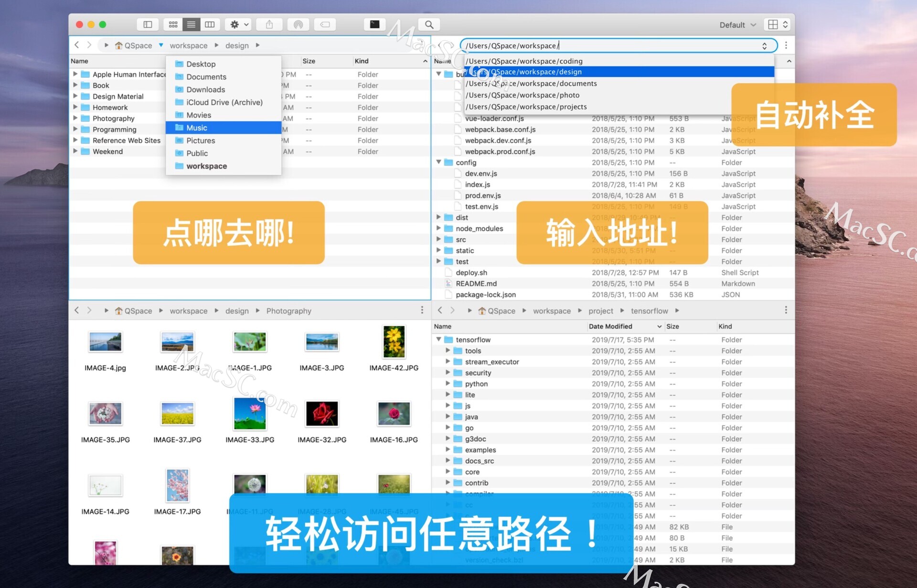Switch to icon grid view
Screen dimensions: 917x588
tap(173, 24)
